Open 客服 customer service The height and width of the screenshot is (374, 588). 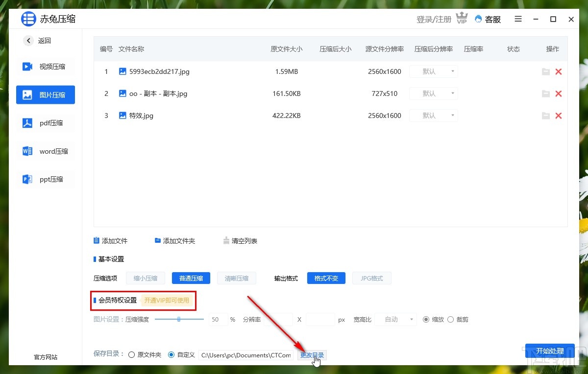tap(488, 19)
